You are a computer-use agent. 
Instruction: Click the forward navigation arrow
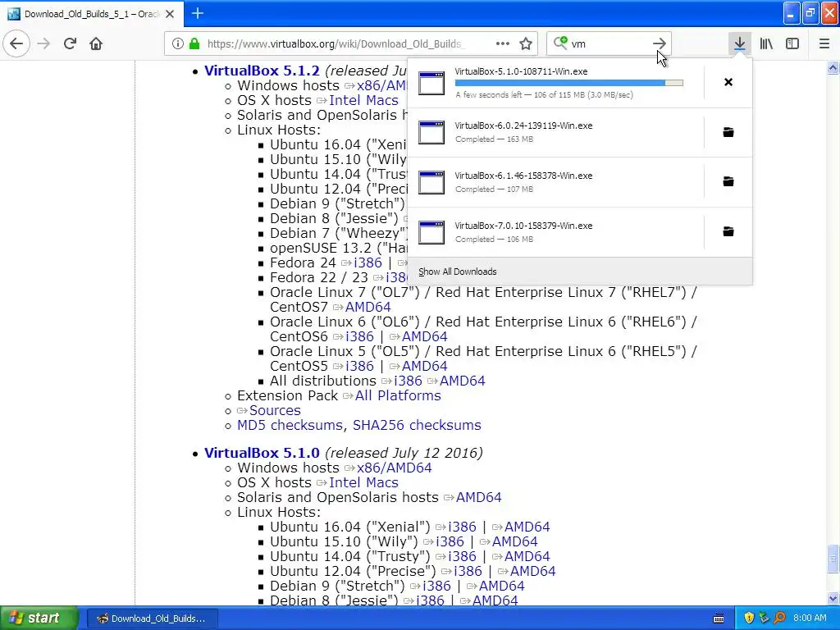43,43
